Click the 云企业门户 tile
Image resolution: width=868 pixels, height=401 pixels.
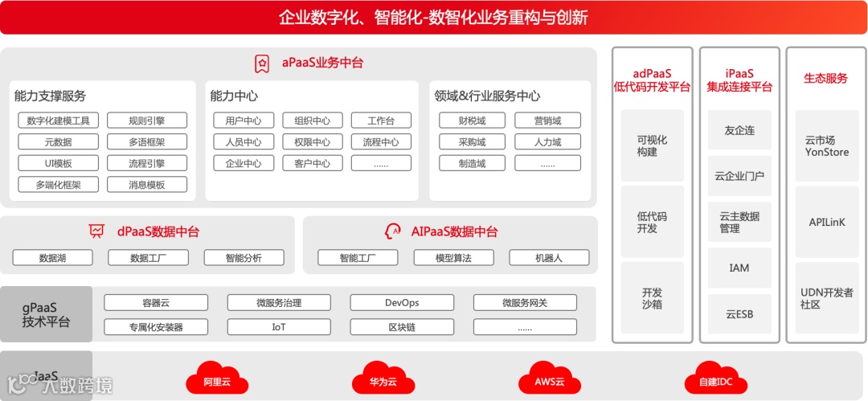click(739, 176)
